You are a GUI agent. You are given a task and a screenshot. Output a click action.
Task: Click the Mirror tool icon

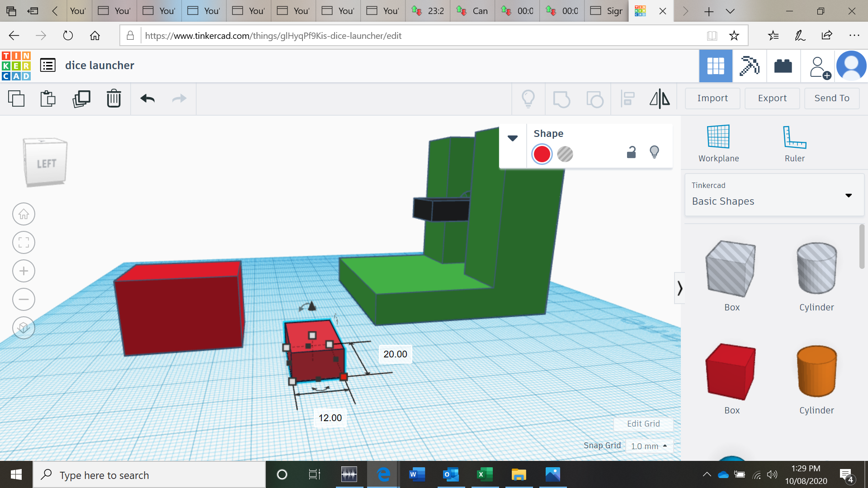660,99
